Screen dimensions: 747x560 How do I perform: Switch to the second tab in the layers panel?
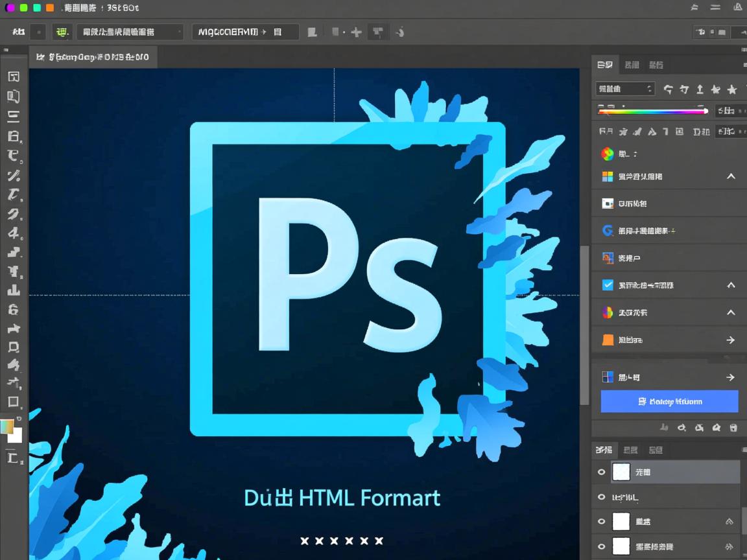click(630, 450)
